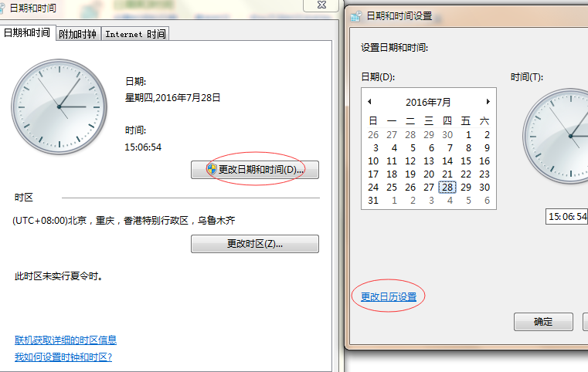Click the 更改日历设置 link
Screen dimensions: 588x372
click(x=389, y=296)
